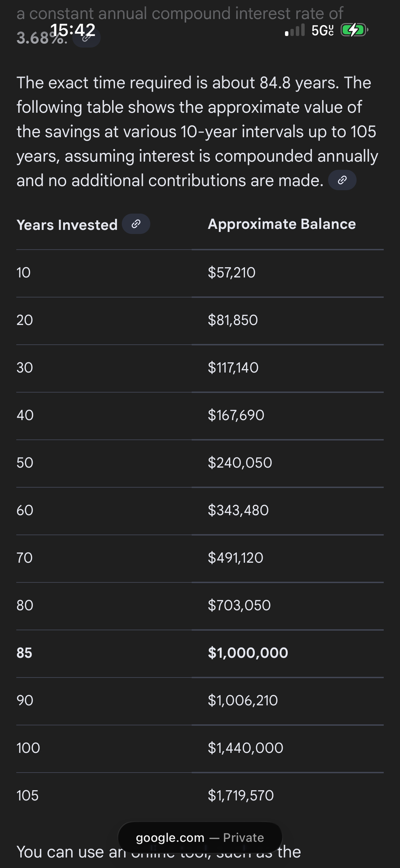Open source link after 'contributions are made.'
This screenshot has width=400, height=868.
(342, 180)
